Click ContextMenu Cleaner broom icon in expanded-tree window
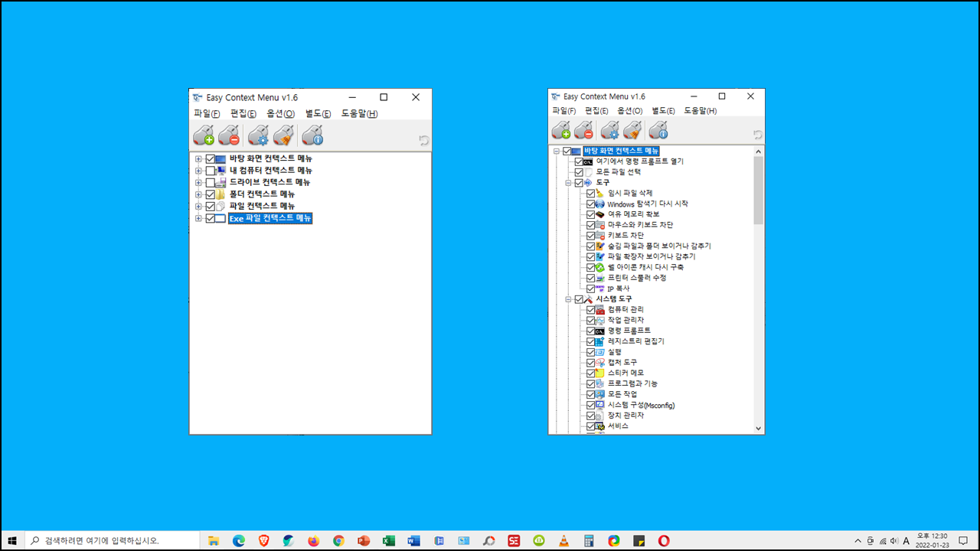980x551 pixels. pyautogui.click(x=632, y=131)
